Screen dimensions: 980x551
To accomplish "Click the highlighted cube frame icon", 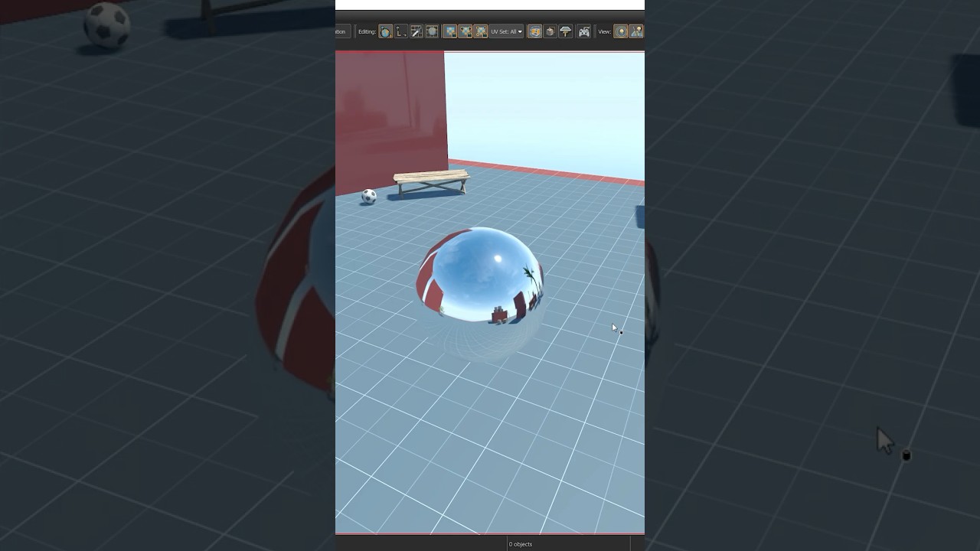I will click(534, 31).
